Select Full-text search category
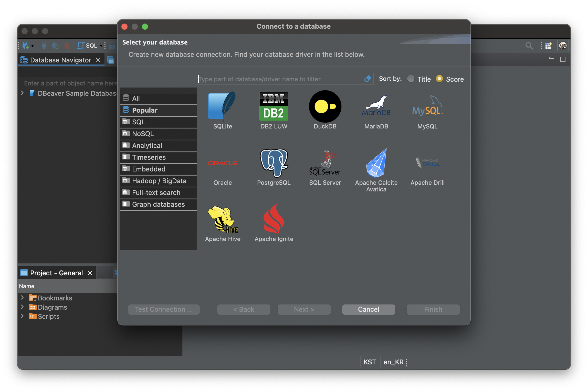The image size is (588, 391). click(x=158, y=193)
